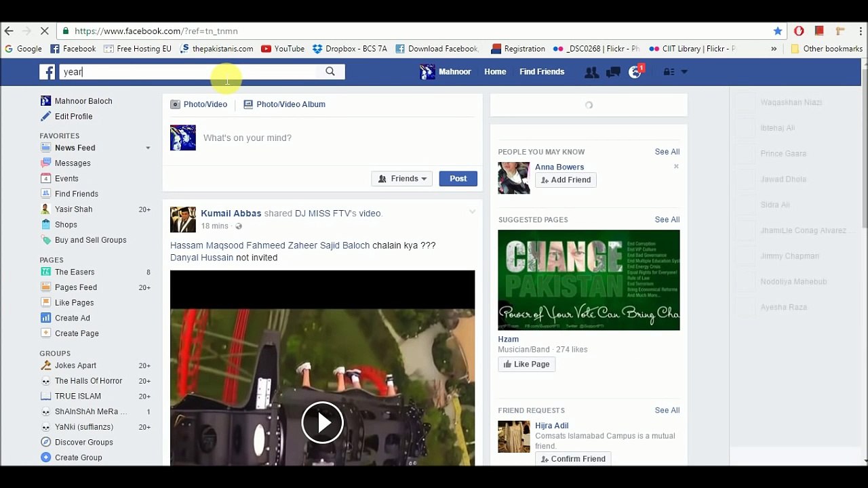
Task: Open the YouTube bookmark
Action: click(x=283, y=49)
